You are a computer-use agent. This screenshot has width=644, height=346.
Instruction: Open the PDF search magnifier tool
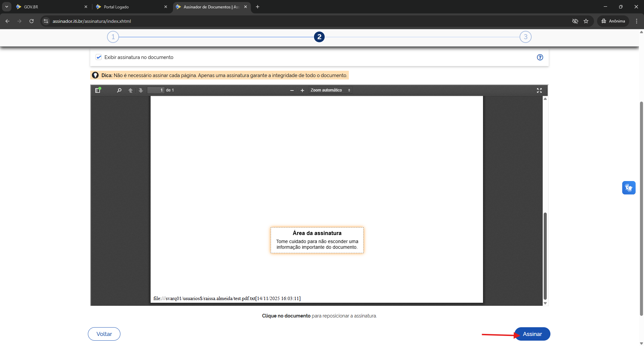(x=119, y=90)
